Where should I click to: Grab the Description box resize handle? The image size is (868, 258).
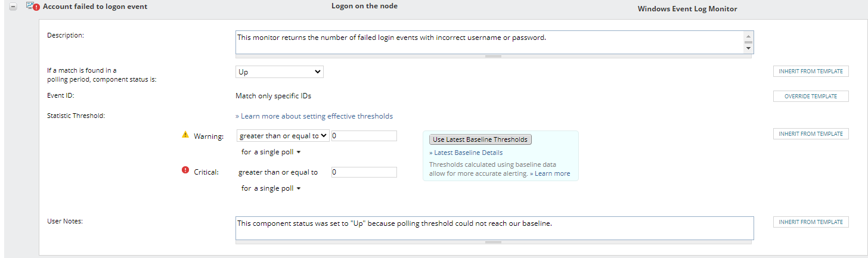click(493, 57)
